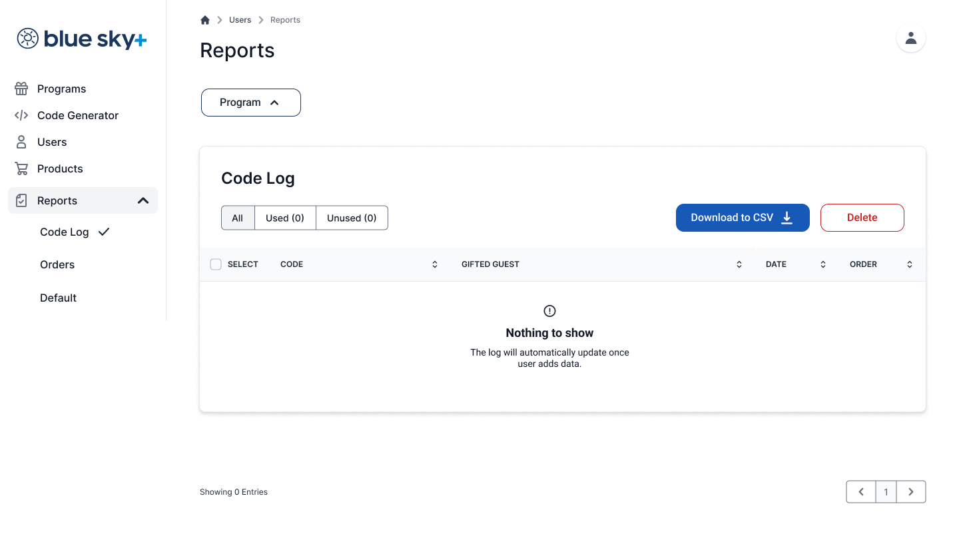Open Orders report in sidebar
The image size is (959, 560).
57,264
